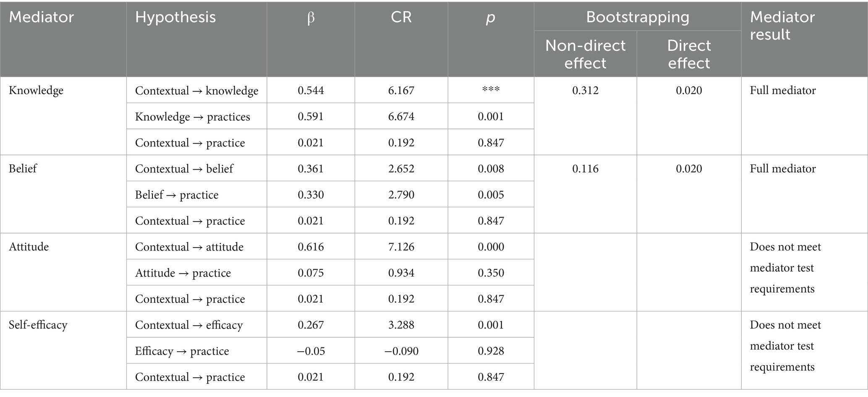Select the Belief mediator row label
This screenshot has width=868, height=397.
[x=23, y=169]
